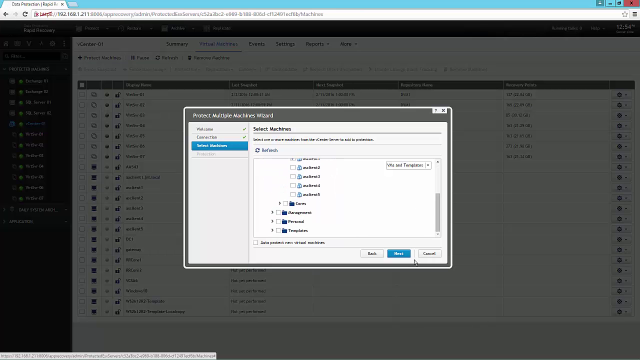Click the Next button in wizard

point(399,253)
